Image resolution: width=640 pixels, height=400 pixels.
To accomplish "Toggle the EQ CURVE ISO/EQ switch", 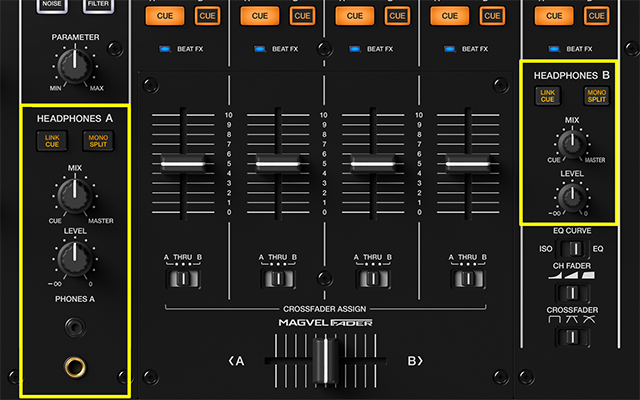I will [x=569, y=249].
